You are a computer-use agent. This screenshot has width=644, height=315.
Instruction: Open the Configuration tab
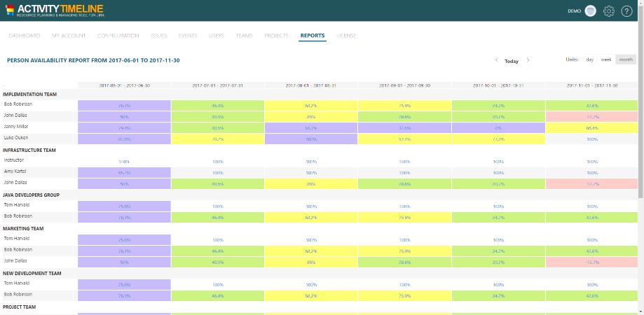(118, 36)
